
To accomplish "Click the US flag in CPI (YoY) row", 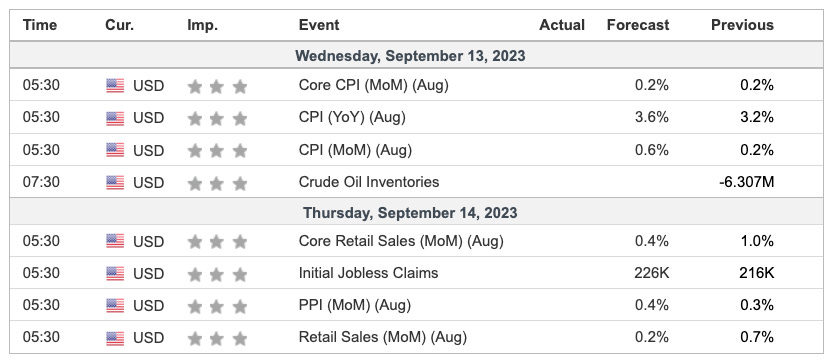I will pos(115,118).
